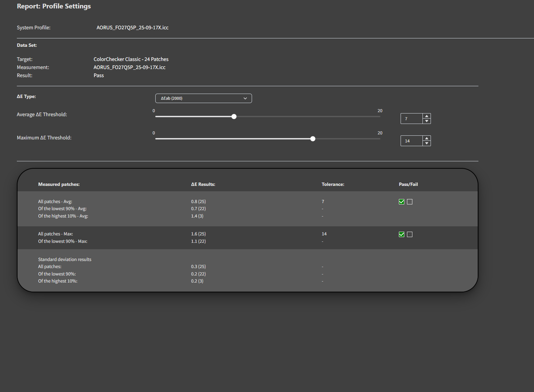Click the Tolerance column header

pos(333,184)
